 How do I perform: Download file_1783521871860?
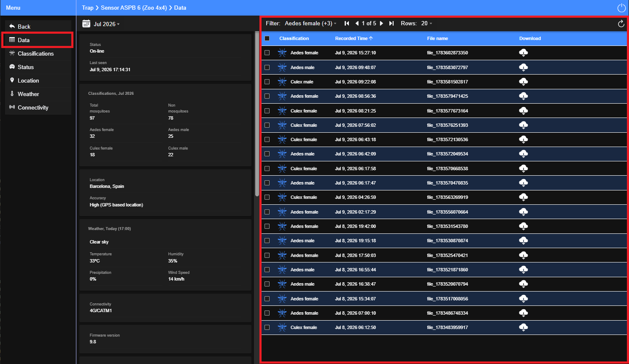pyautogui.click(x=524, y=270)
